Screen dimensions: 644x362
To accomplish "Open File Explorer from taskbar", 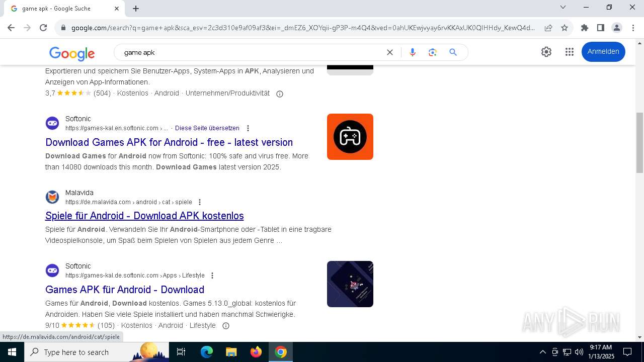I will coord(231,352).
